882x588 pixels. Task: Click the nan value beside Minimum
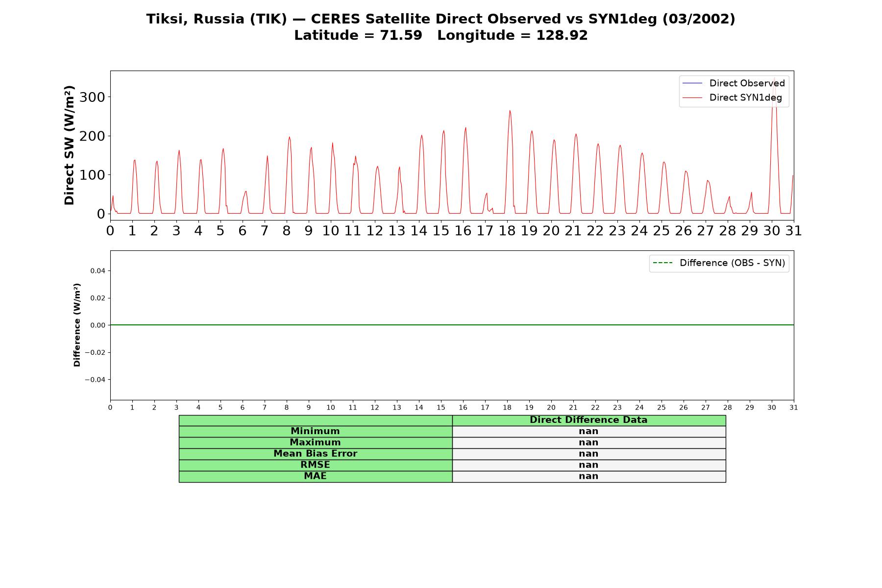(588, 431)
